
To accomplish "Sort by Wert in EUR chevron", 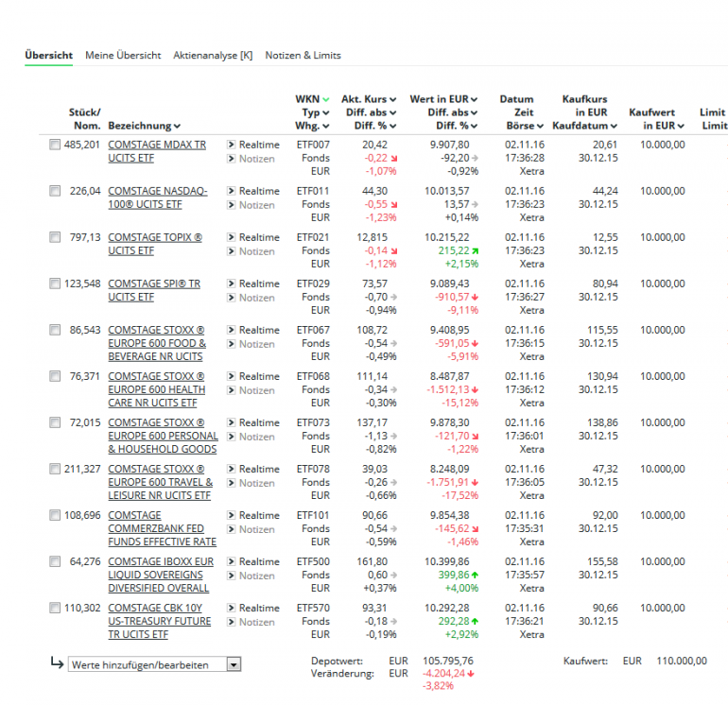I will coord(474,99).
